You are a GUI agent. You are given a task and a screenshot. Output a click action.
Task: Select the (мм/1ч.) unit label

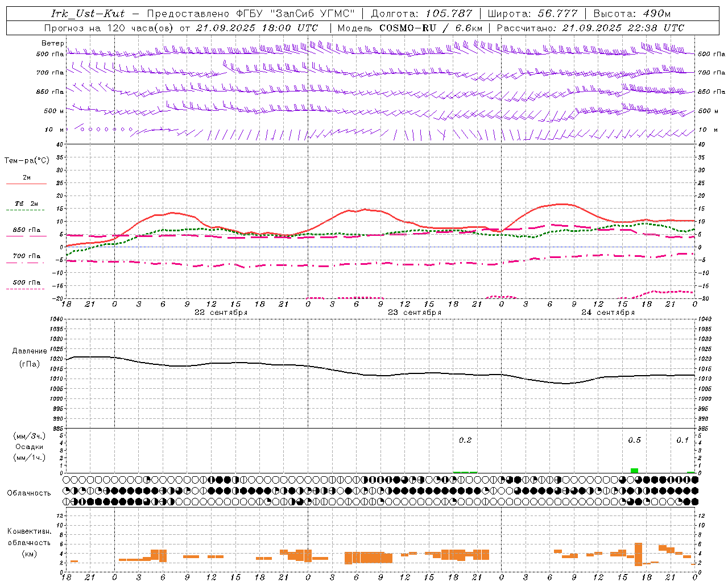pos(30,458)
